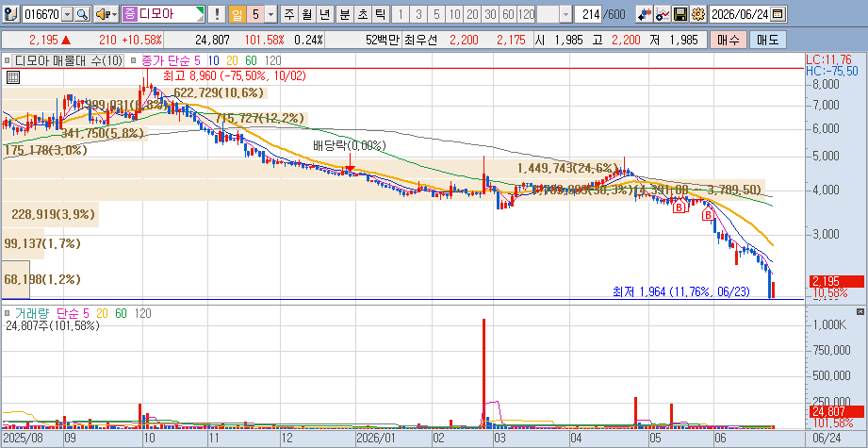
Task: Click the magnifier stock search icon
Action: pos(82,14)
